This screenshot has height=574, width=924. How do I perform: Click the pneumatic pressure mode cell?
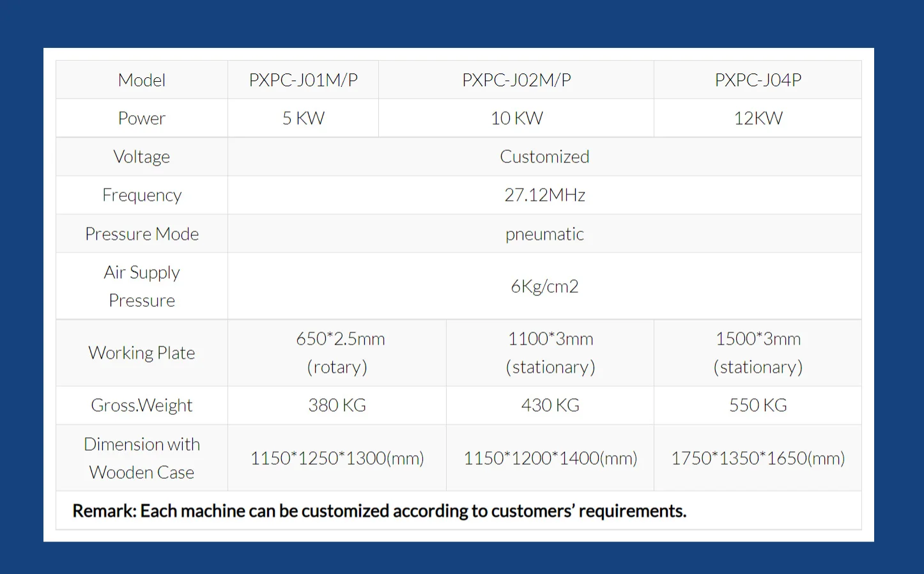[544, 234]
